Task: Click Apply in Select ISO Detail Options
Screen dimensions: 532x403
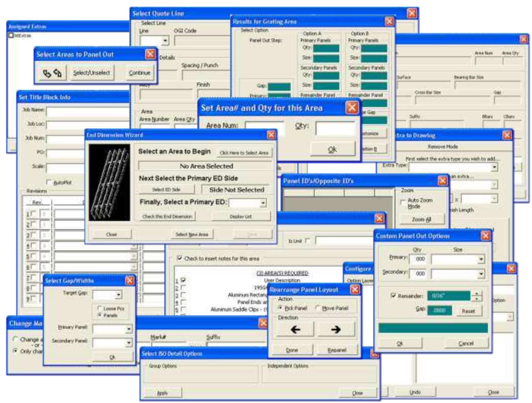Action: [162, 393]
